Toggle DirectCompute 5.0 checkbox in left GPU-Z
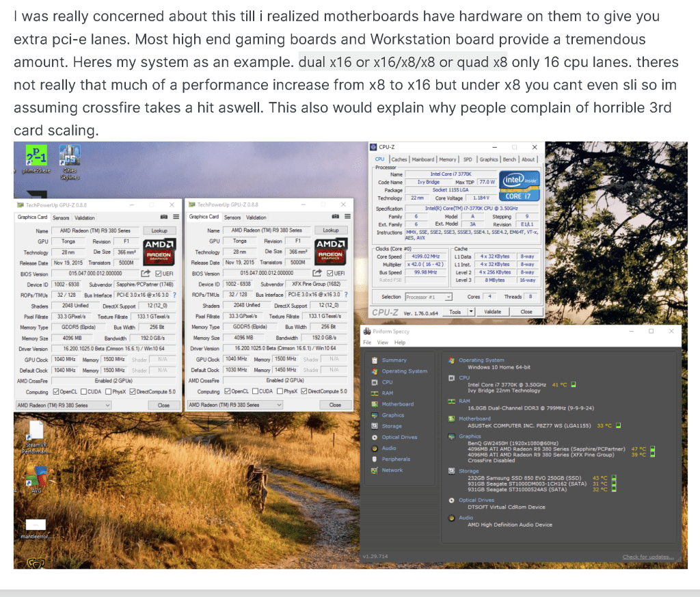The height and width of the screenshot is (597, 700). point(132,392)
